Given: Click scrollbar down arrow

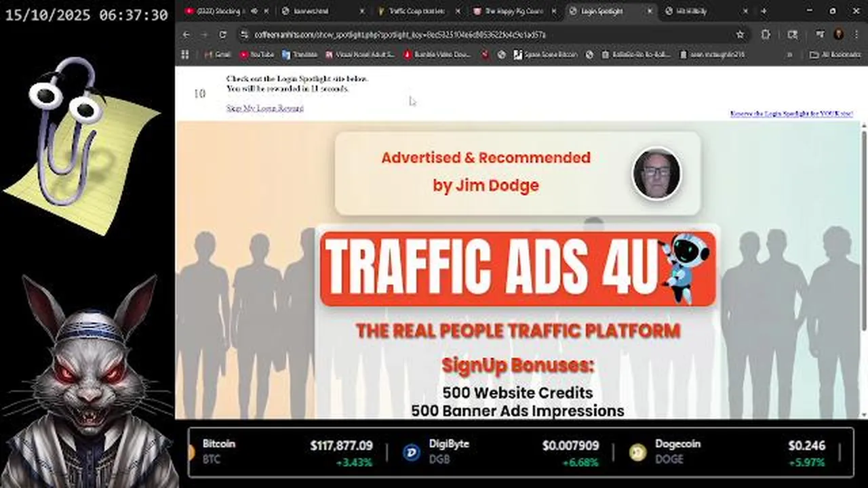Looking at the screenshot, I should (x=864, y=413).
